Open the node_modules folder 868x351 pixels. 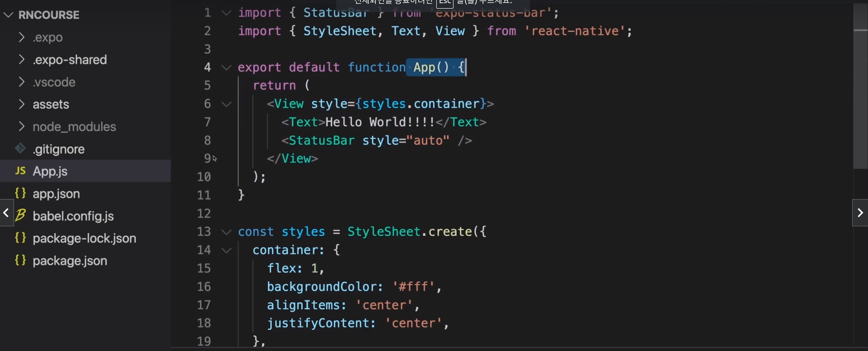point(74,127)
